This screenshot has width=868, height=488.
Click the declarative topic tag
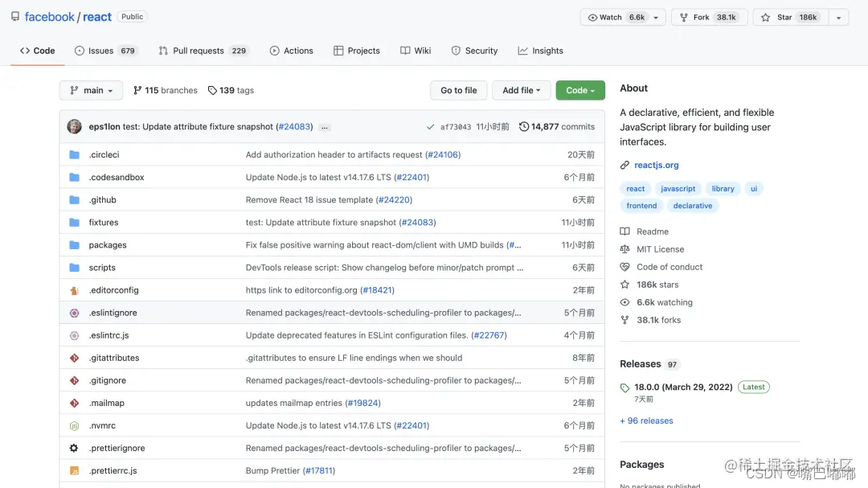[x=693, y=206]
